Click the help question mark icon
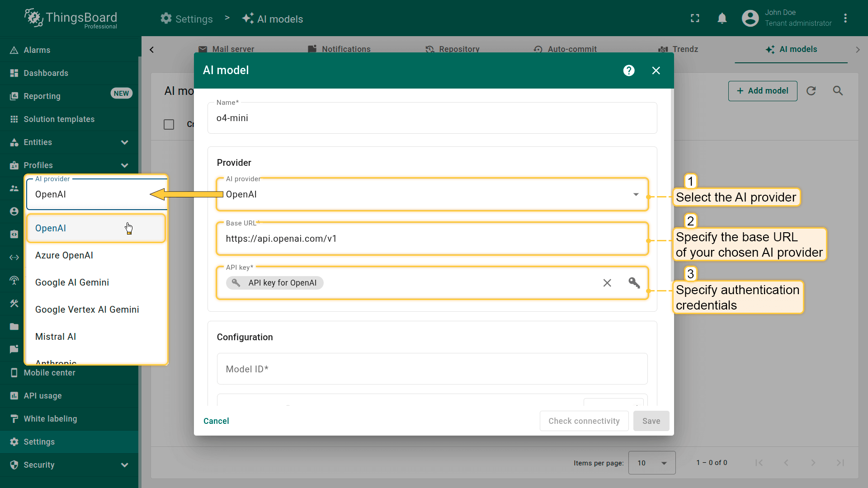Viewport: 868px width, 488px height. (x=629, y=70)
